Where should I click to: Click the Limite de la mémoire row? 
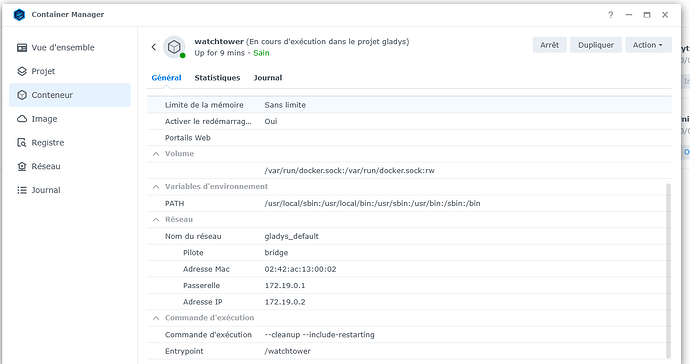click(x=409, y=105)
